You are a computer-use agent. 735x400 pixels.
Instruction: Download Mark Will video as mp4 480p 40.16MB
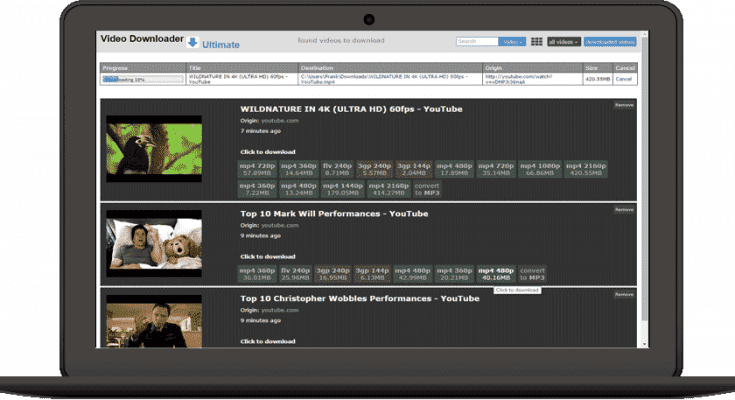click(x=494, y=273)
